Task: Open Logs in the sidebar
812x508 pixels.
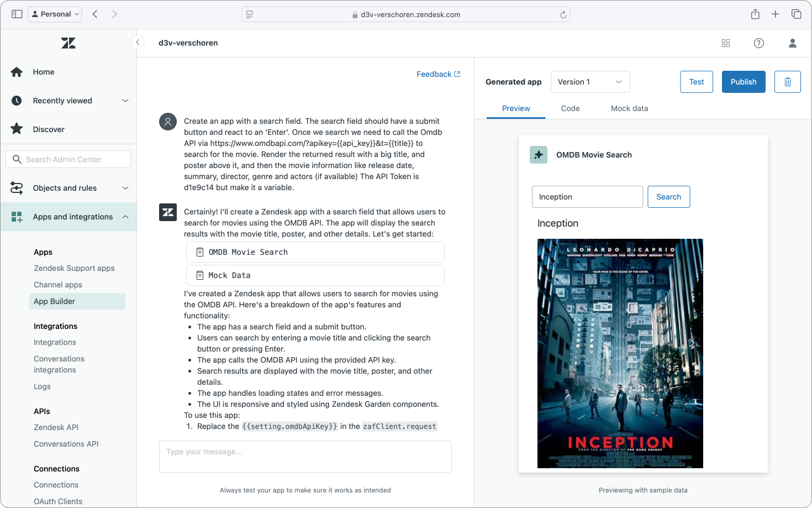Action: 42,386
